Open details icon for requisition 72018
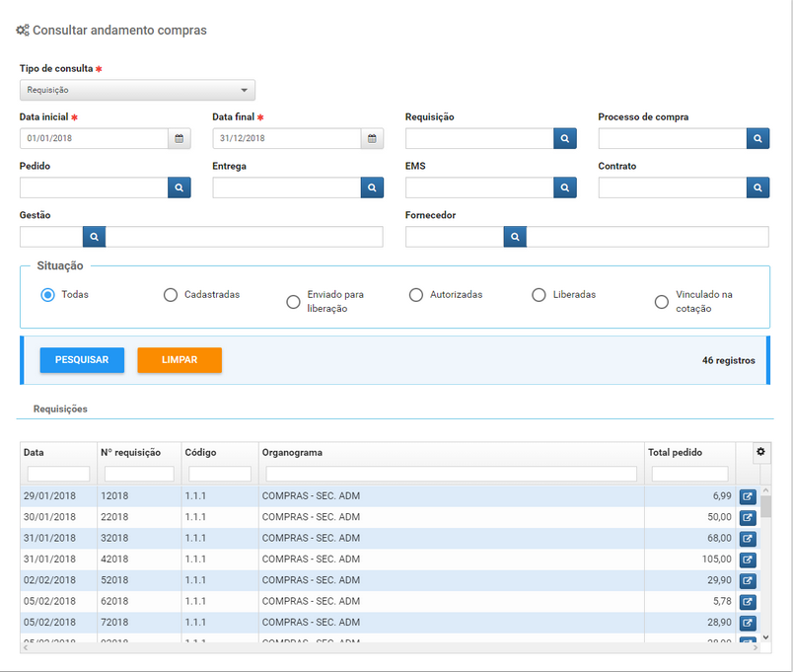The height and width of the screenshot is (672, 793). click(x=748, y=623)
